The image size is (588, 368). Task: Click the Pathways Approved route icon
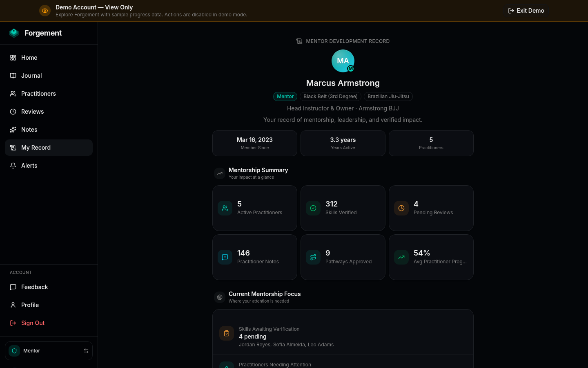click(x=313, y=257)
